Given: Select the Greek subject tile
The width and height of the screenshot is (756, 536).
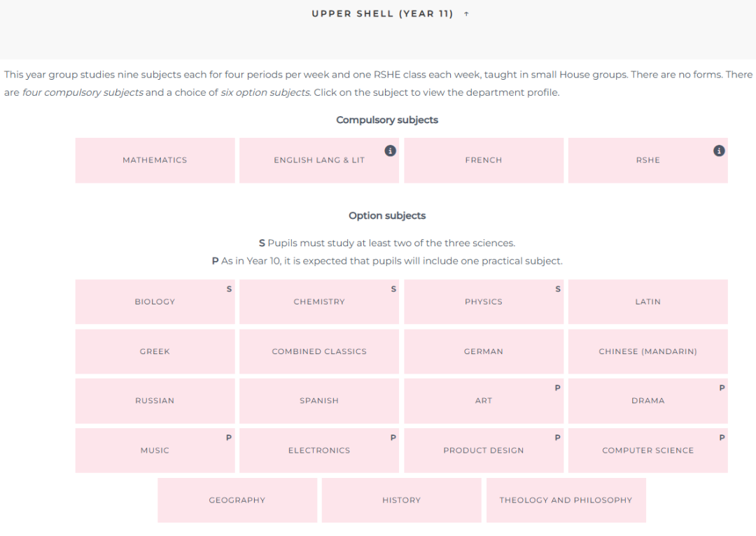Looking at the screenshot, I should pyautogui.click(x=155, y=351).
